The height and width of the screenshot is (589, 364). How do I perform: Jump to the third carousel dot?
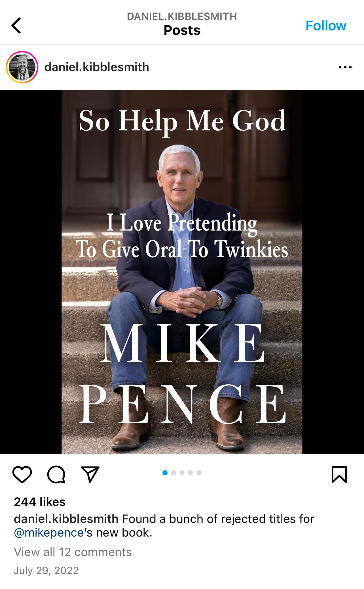pyautogui.click(x=182, y=473)
